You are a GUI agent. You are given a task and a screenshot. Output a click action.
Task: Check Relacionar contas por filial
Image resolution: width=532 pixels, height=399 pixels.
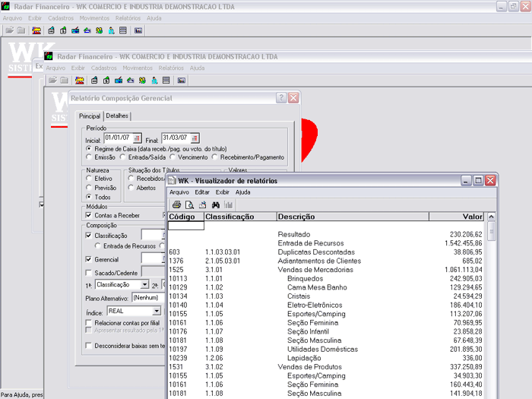[89, 323]
